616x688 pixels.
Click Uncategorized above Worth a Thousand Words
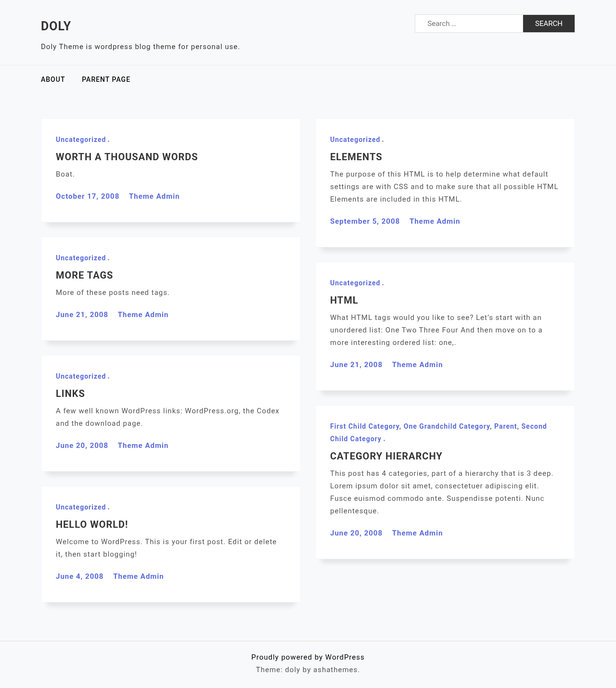tap(81, 140)
